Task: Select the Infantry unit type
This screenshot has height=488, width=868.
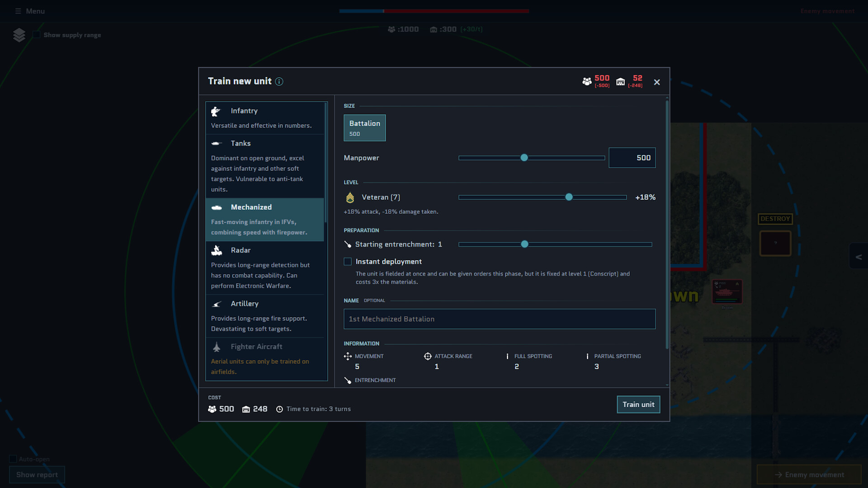Action: (265, 118)
